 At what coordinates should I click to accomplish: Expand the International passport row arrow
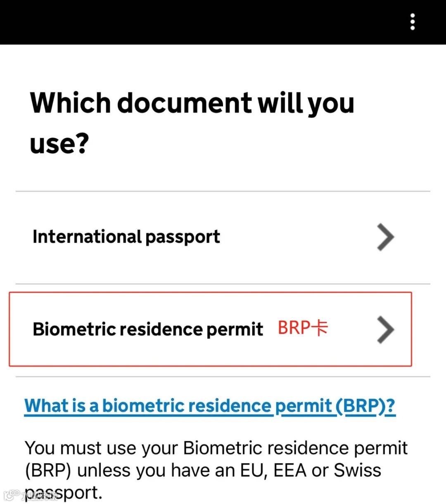(386, 237)
